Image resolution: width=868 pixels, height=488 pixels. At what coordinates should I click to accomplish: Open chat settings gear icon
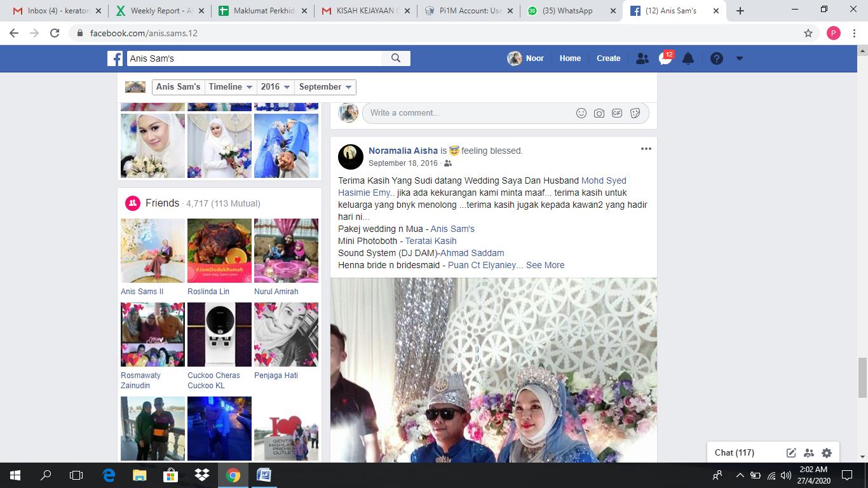coord(827,453)
